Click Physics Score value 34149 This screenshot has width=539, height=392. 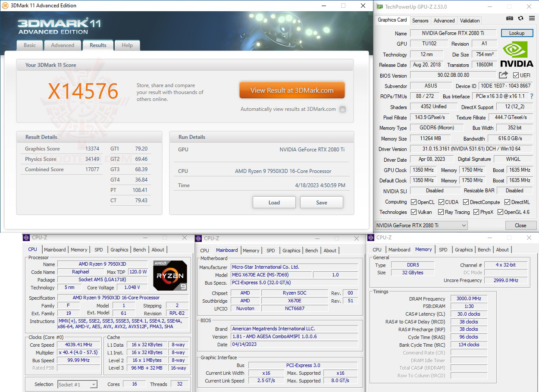click(92, 159)
